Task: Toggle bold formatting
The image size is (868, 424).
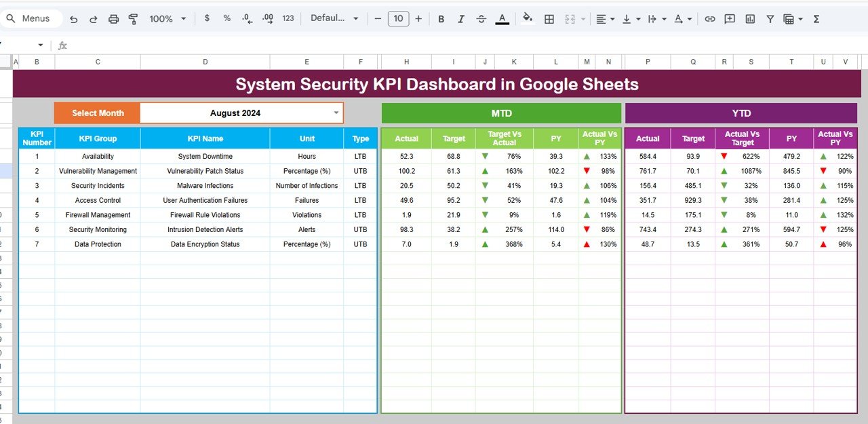Action: pyautogui.click(x=441, y=18)
